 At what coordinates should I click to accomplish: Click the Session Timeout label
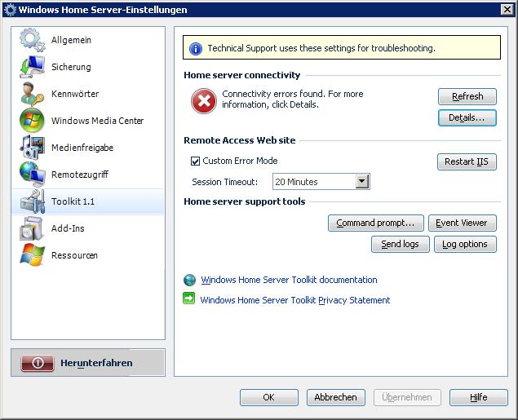(224, 182)
